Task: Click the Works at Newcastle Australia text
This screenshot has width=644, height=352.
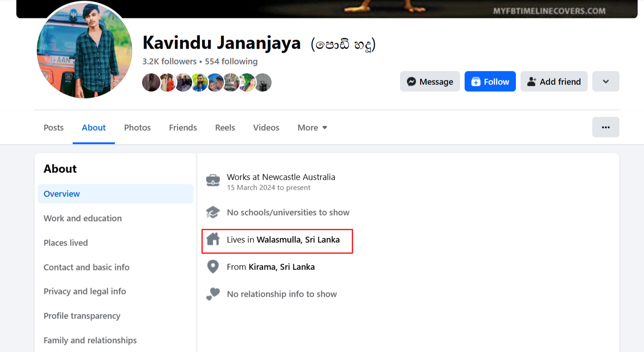Action: coord(281,177)
